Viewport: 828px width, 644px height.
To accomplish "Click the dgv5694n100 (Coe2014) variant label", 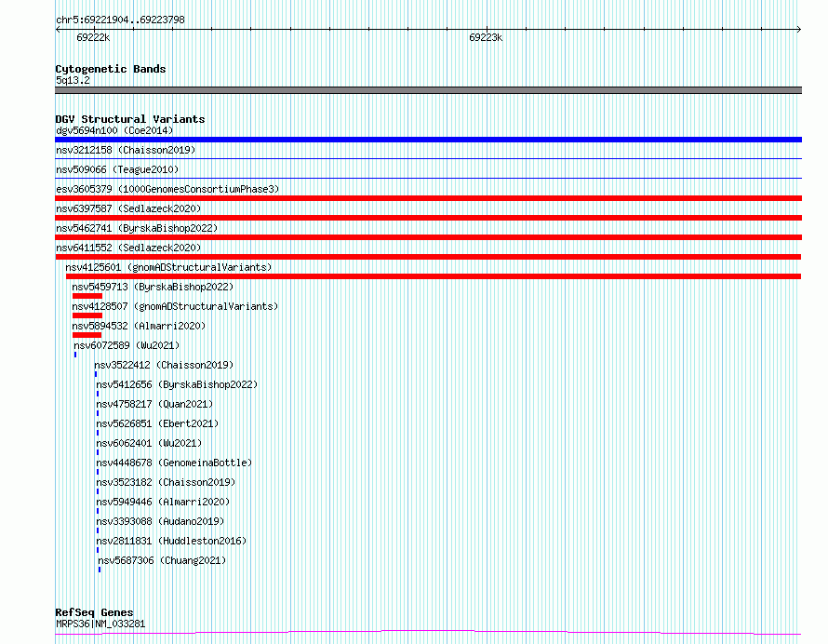I will pyautogui.click(x=114, y=130).
